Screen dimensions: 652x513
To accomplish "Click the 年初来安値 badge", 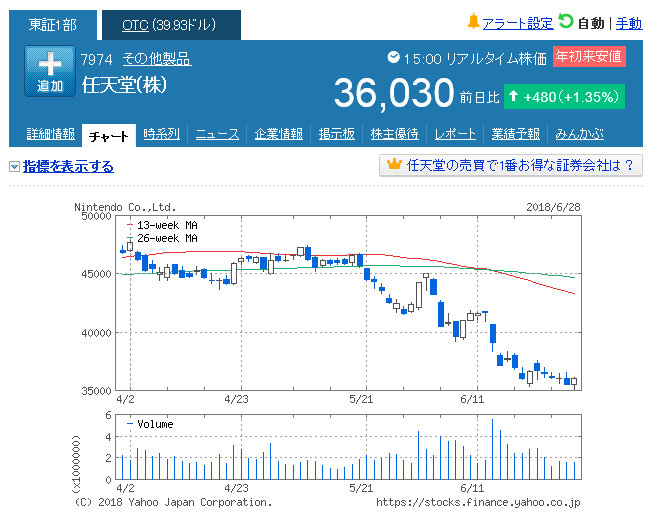I will [589, 56].
